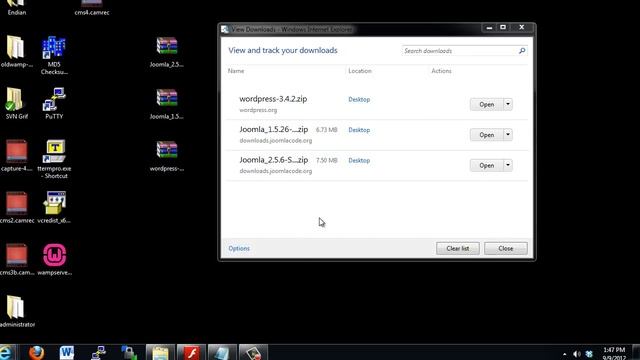Viewport: 640px width, 360px height.
Task: Click the Actions column header
Action: coord(442,71)
